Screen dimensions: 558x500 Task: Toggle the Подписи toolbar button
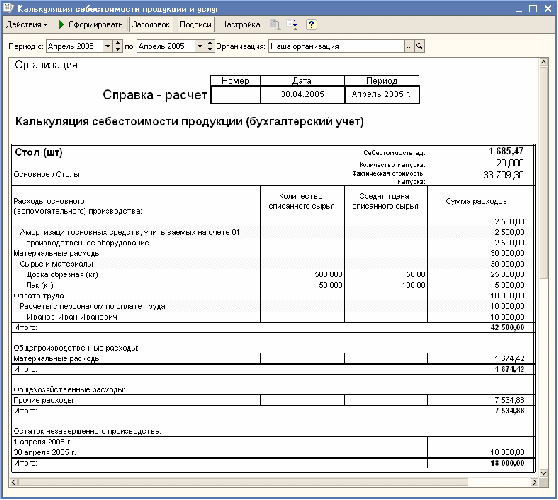(195, 25)
